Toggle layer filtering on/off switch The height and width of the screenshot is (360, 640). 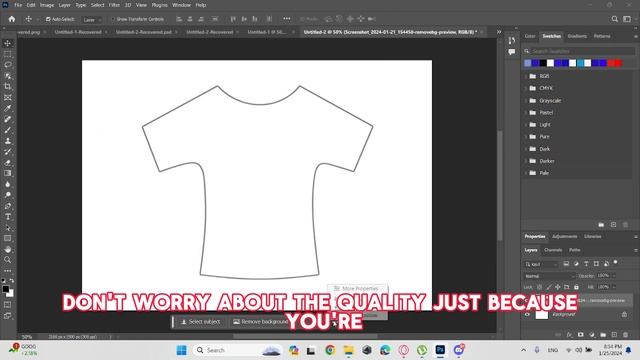pos(616,262)
